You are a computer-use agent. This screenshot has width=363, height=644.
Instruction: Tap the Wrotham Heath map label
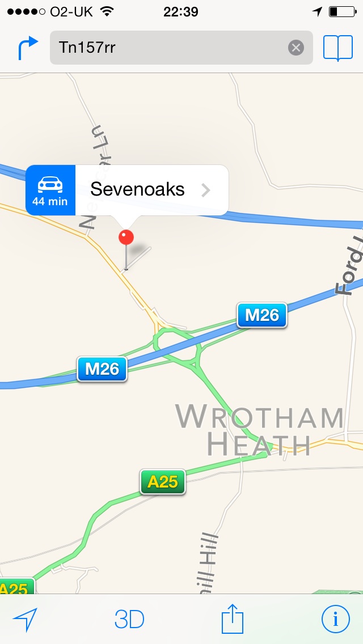[x=259, y=430]
